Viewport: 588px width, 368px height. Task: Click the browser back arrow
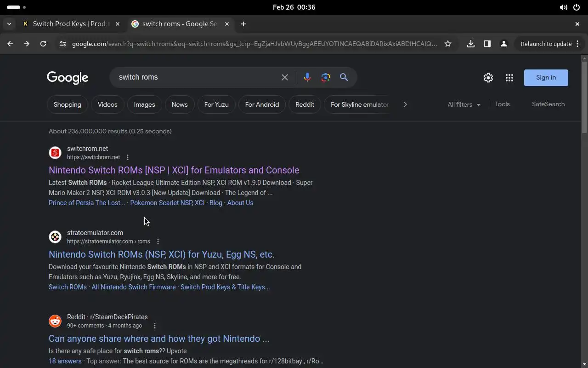tap(10, 44)
